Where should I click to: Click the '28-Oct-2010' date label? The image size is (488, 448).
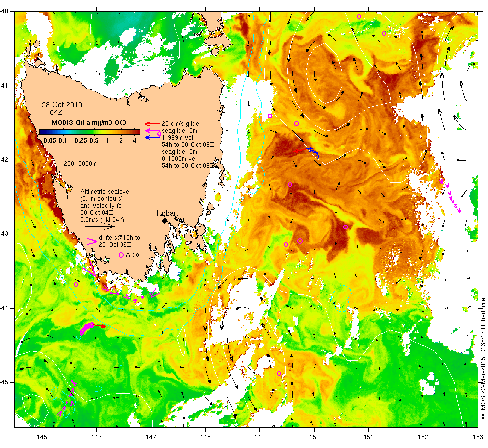point(62,105)
